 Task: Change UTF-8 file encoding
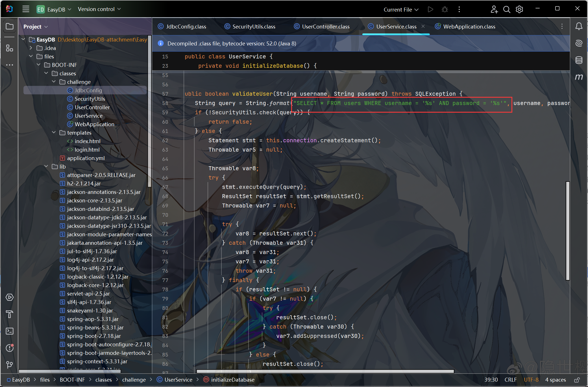531,380
